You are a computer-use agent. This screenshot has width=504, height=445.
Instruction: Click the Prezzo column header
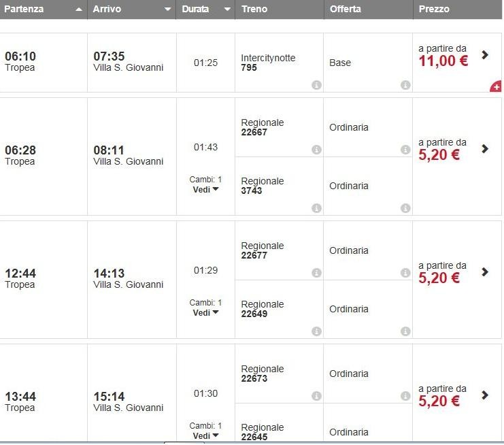coord(457,10)
